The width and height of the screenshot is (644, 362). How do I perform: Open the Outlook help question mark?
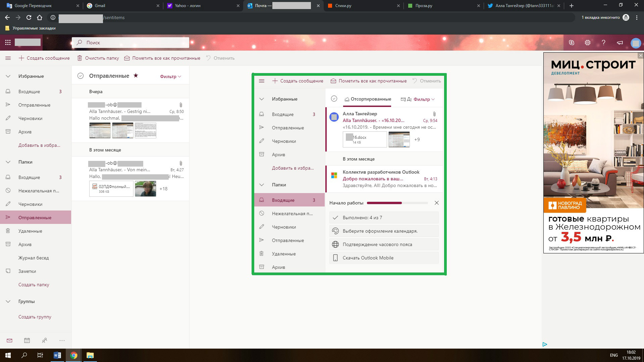click(x=603, y=43)
